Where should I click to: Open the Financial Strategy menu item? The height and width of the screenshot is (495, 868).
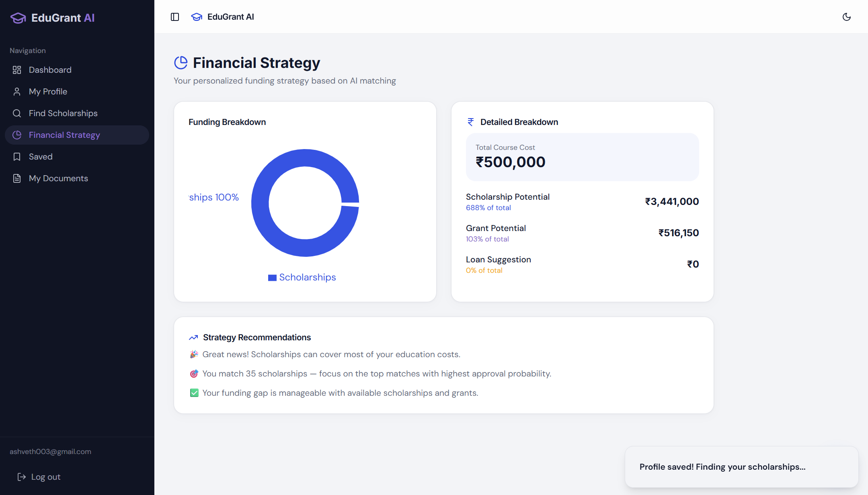point(64,135)
